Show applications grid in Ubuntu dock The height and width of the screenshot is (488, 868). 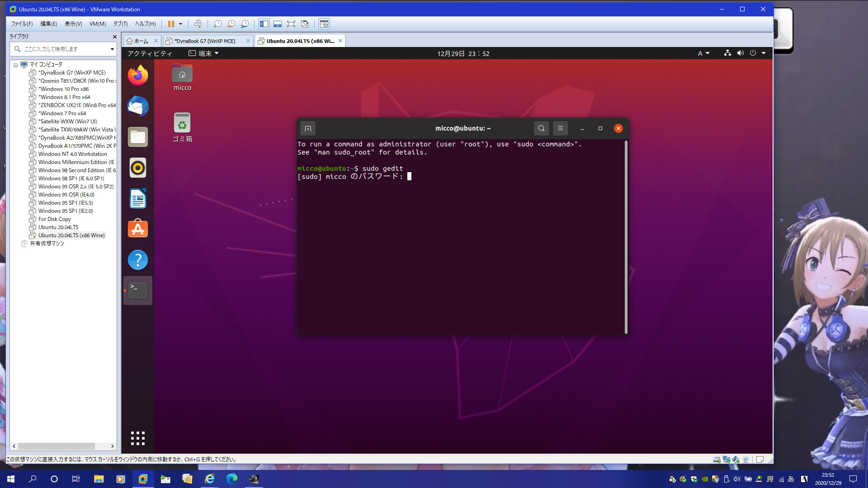click(138, 438)
